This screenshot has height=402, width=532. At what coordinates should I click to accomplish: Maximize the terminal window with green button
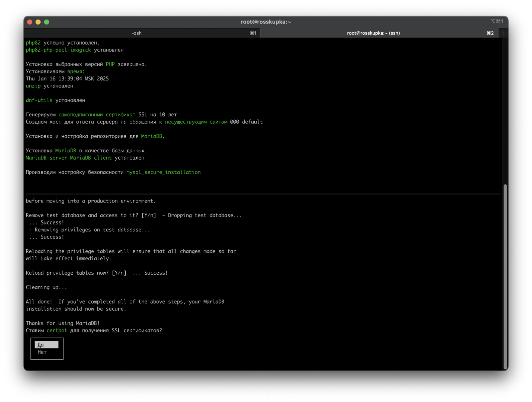click(47, 22)
